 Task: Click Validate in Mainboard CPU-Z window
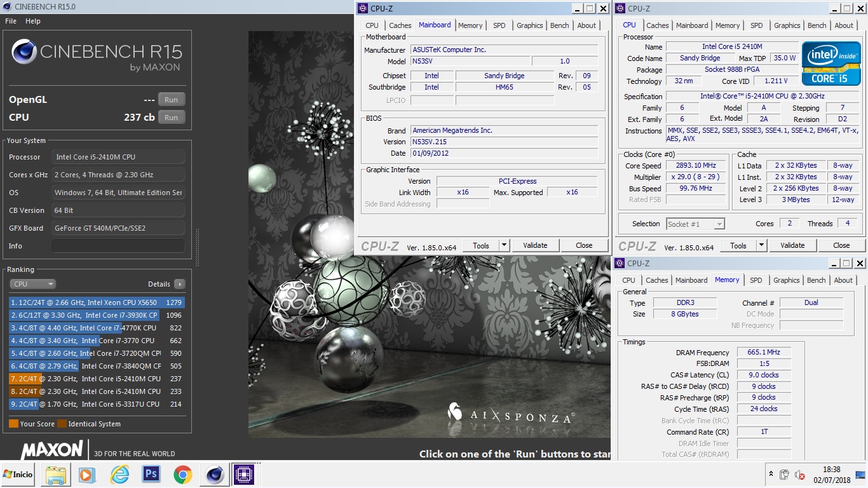pyautogui.click(x=535, y=245)
